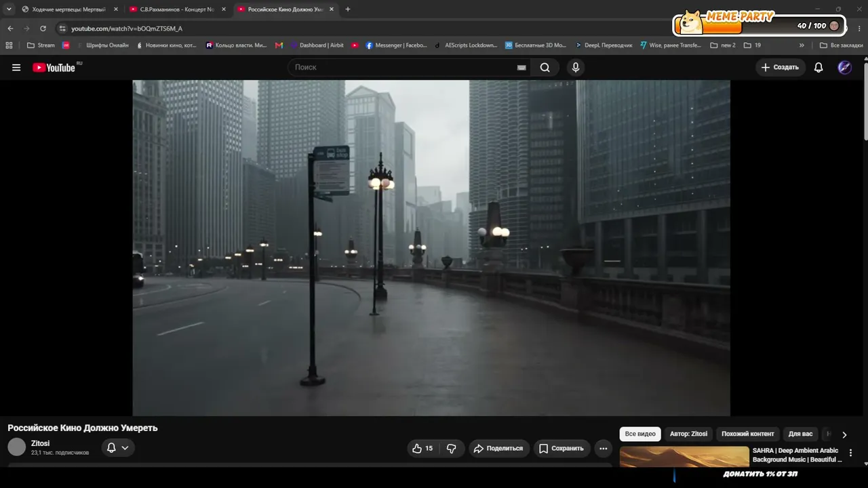The width and height of the screenshot is (868, 488).
Task: Open YouTube notifications bell
Action: 818,67
